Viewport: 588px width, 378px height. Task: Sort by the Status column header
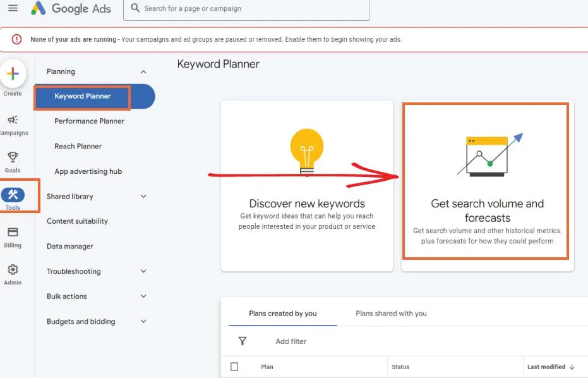(x=400, y=367)
